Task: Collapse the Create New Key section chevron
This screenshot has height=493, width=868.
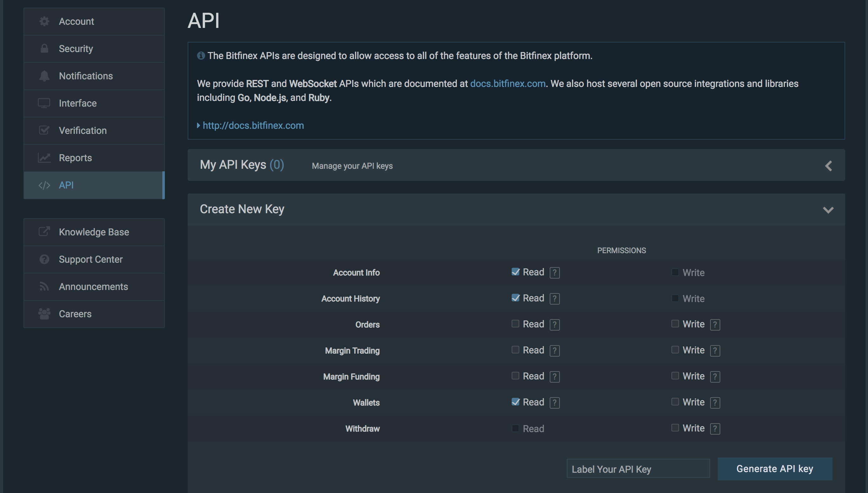Action: pos(828,210)
